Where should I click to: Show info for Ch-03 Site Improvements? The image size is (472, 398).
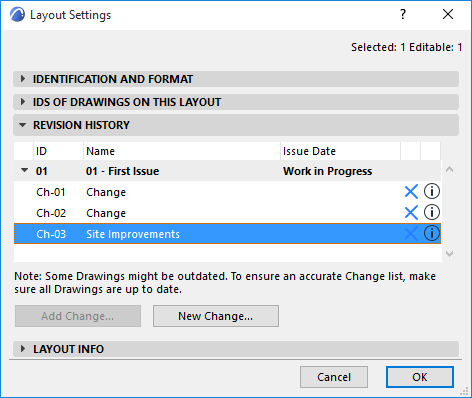click(x=432, y=233)
